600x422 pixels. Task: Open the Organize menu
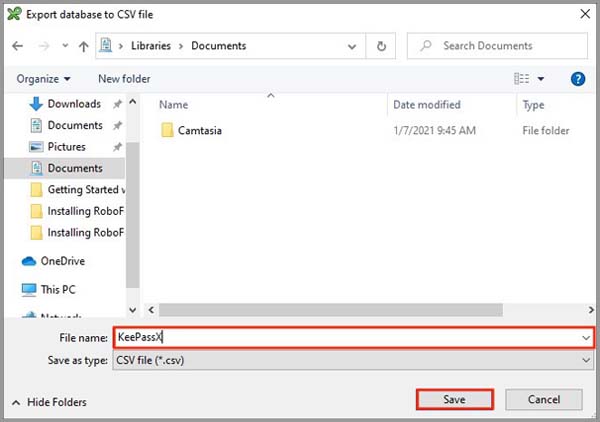coord(43,79)
